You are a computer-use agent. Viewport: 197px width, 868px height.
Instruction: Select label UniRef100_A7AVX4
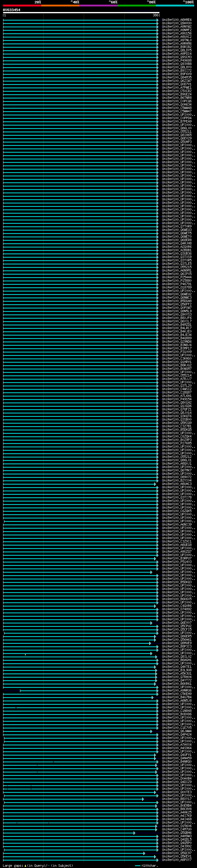click(176, 745)
